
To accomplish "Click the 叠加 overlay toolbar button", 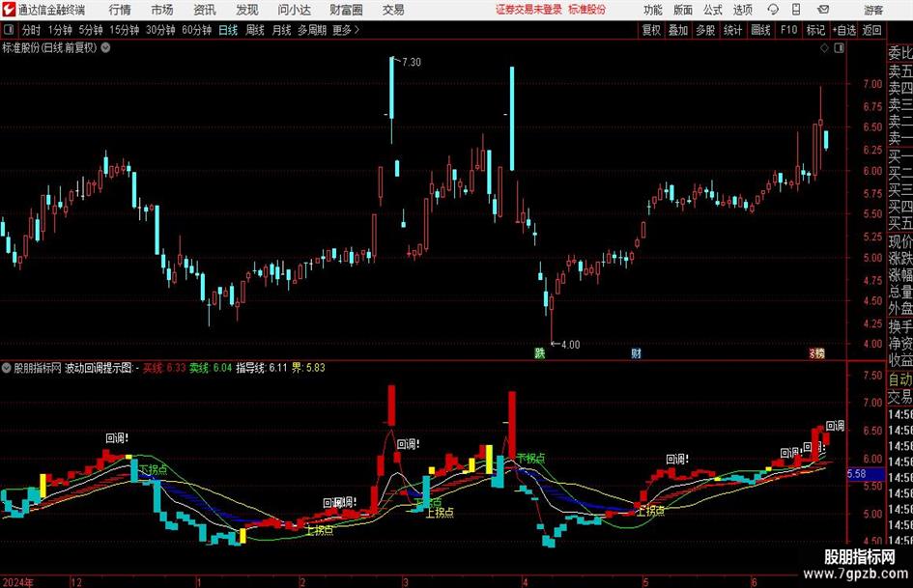I will (x=678, y=30).
